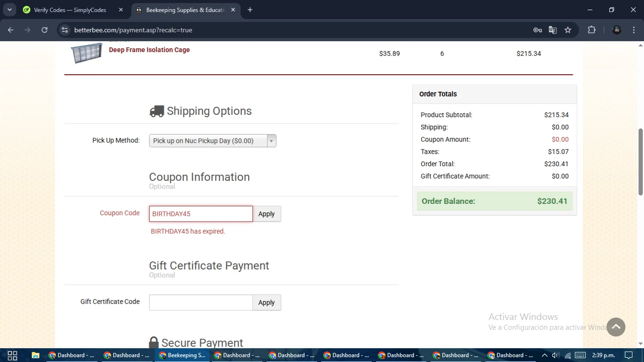
Task: Apply the gift certificate code
Action: 267,302
